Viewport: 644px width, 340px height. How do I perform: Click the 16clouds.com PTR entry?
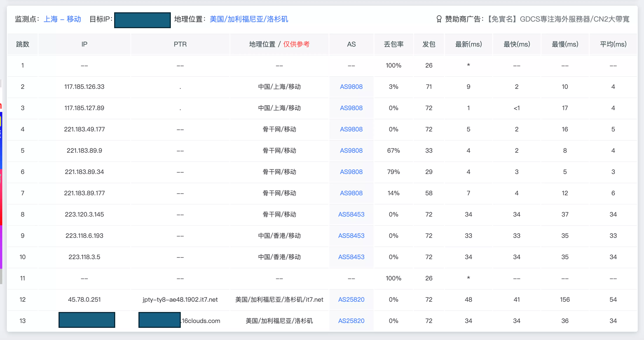[x=201, y=321]
